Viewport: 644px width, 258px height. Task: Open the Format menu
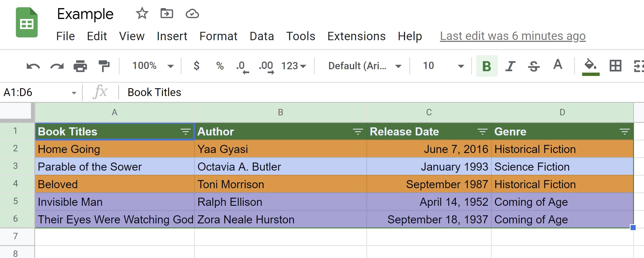(x=218, y=36)
